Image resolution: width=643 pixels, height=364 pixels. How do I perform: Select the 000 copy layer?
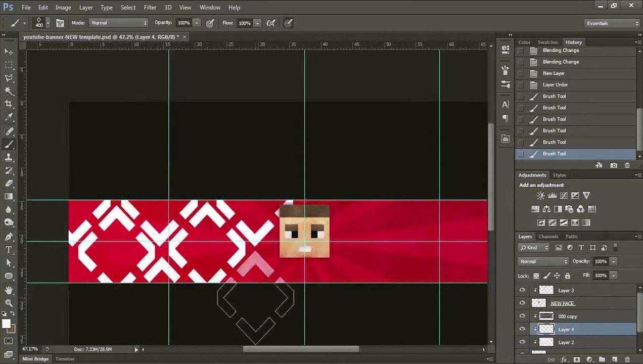567,316
